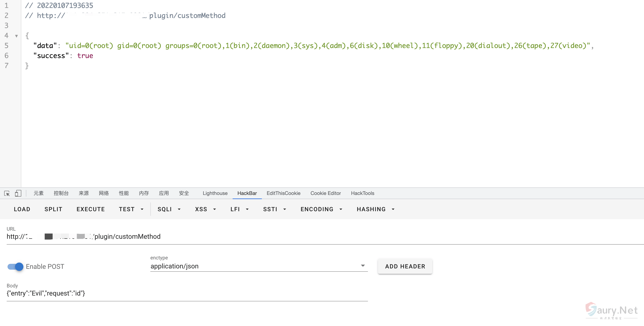Expand the XSS payload menu

pos(205,209)
